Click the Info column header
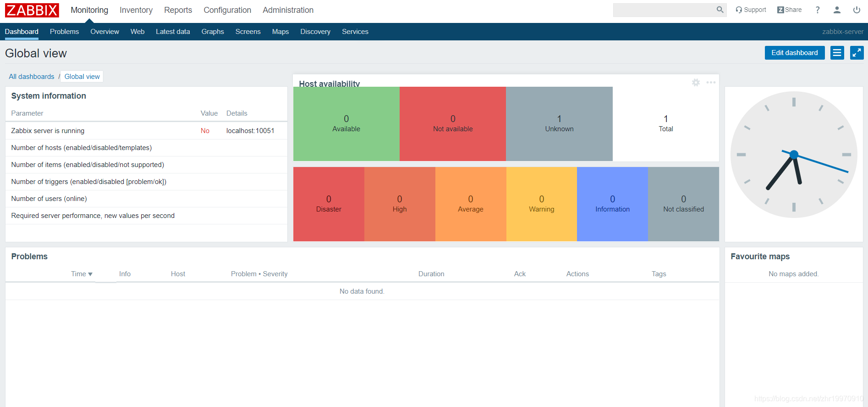This screenshot has height=407, width=868. click(x=125, y=274)
